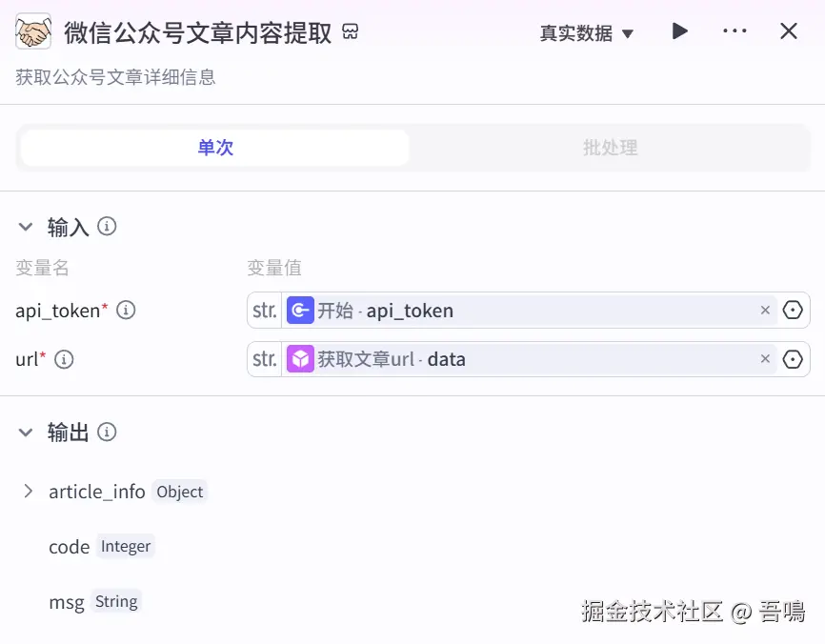Screen dimensions: 825x644
Task: Expand the article_info object
Action: 29,492
